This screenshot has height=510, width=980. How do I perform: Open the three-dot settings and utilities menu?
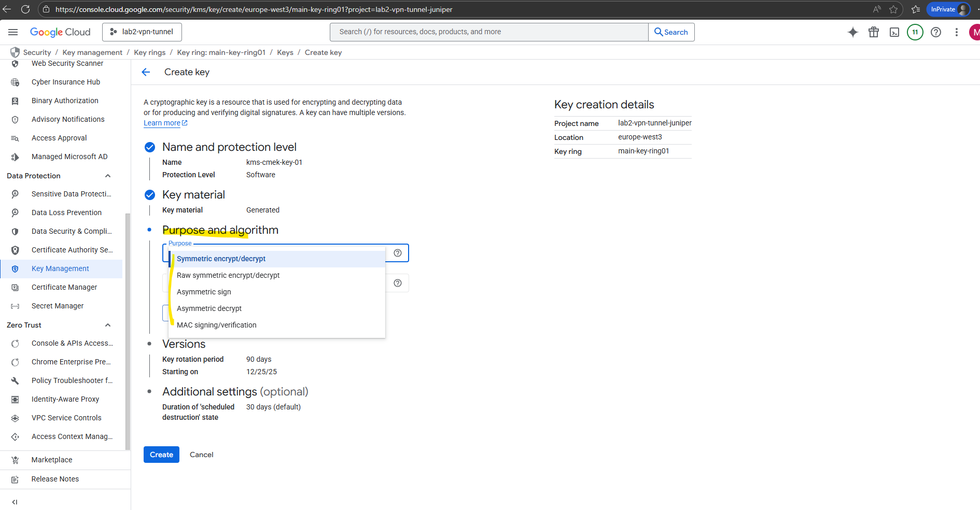(x=957, y=32)
